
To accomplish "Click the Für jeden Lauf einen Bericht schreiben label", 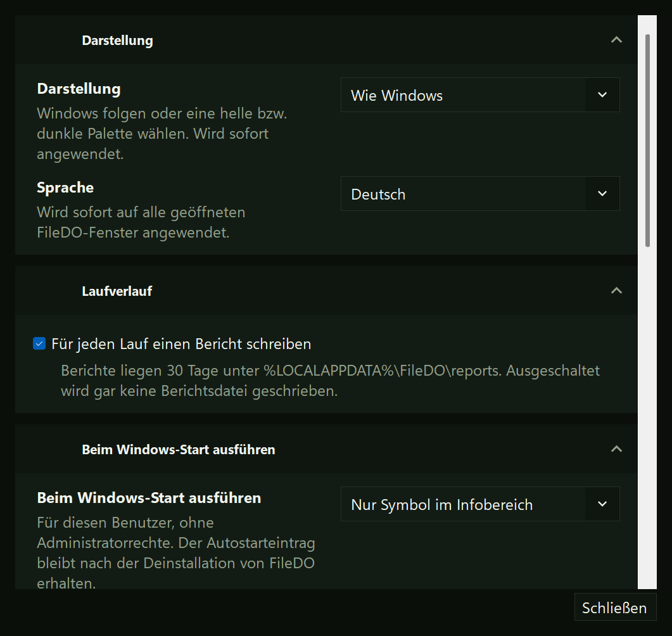I will pos(181,344).
